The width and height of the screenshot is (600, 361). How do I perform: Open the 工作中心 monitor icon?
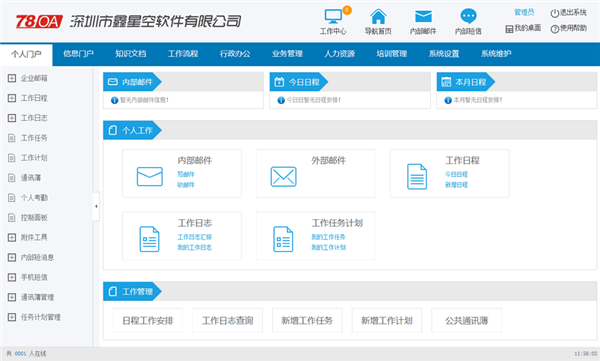coord(333,16)
